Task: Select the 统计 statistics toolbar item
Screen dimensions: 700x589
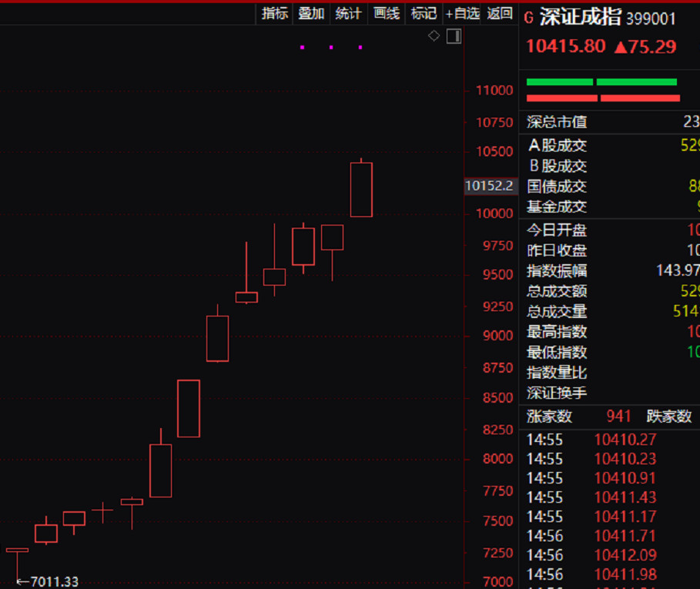Action: pyautogui.click(x=348, y=13)
